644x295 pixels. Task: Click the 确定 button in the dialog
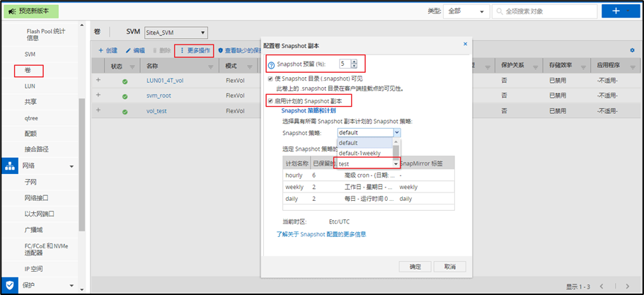[415, 267]
